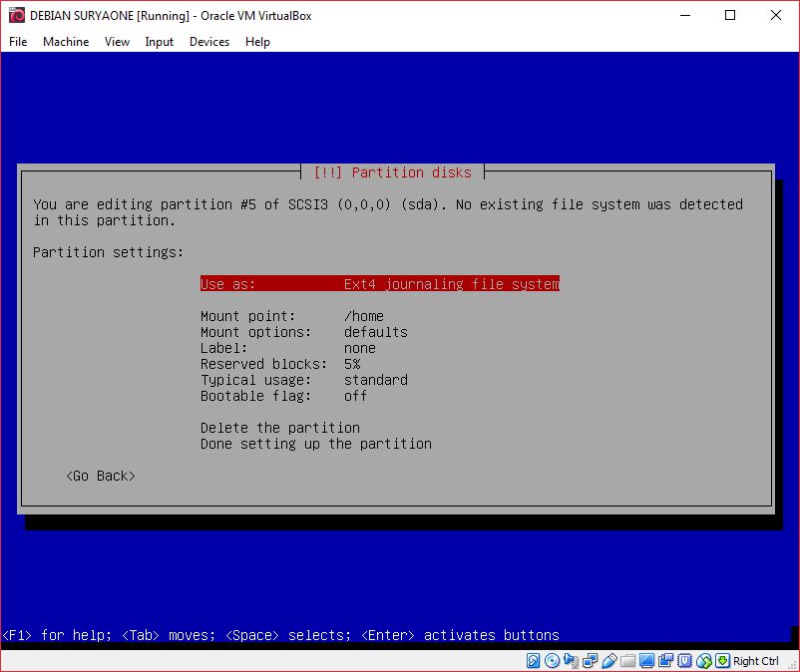The height and width of the screenshot is (672, 800).
Task: Open the File menu
Action: 18,42
